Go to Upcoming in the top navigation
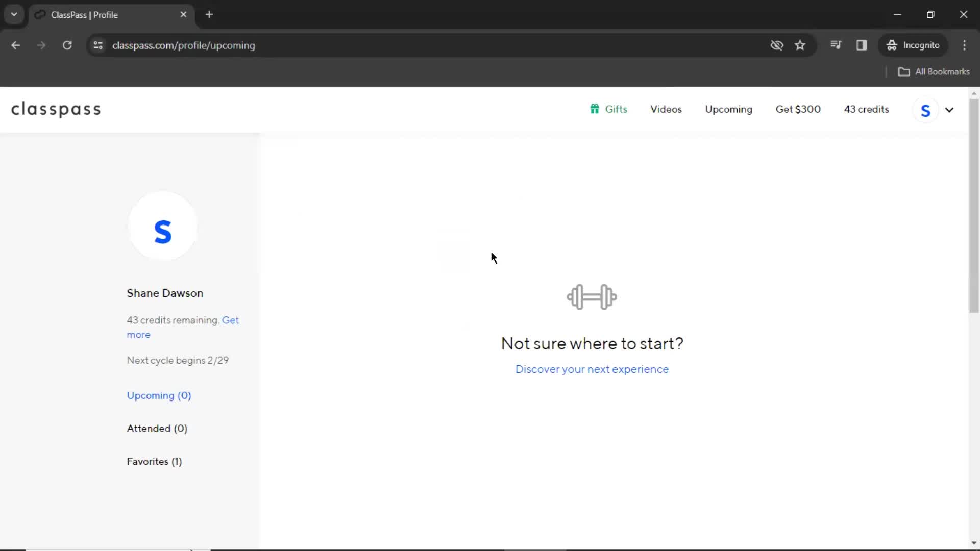This screenshot has width=980, height=551. click(x=728, y=109)
